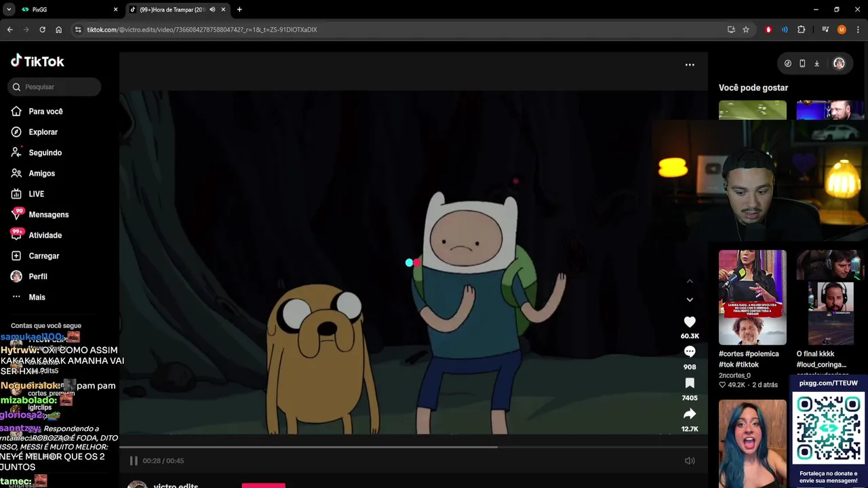
Task: Open Chrome profile M avatar
Action: 842,30
